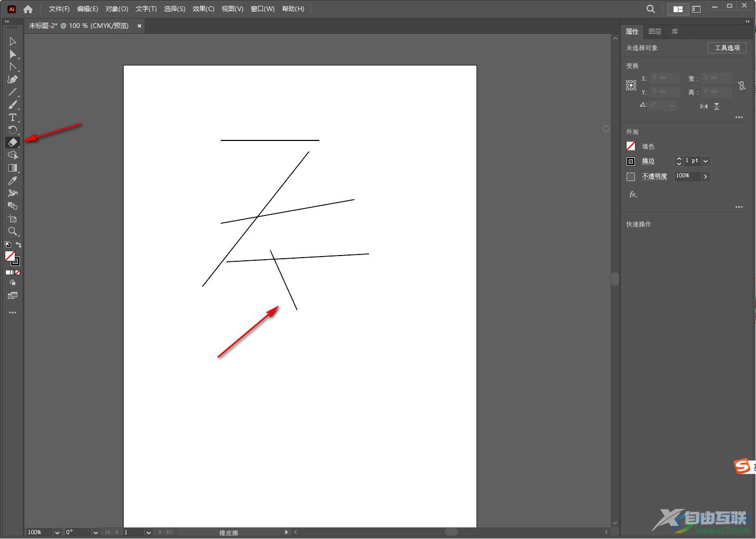Activate the Type tool
756x539 pixels.
pyautogui.click(x=13, y=117)
